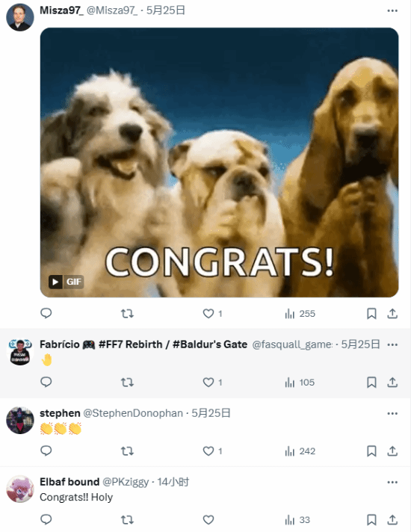
Task: Open Misza97_'s profile avatar
Action: [20, 17]
